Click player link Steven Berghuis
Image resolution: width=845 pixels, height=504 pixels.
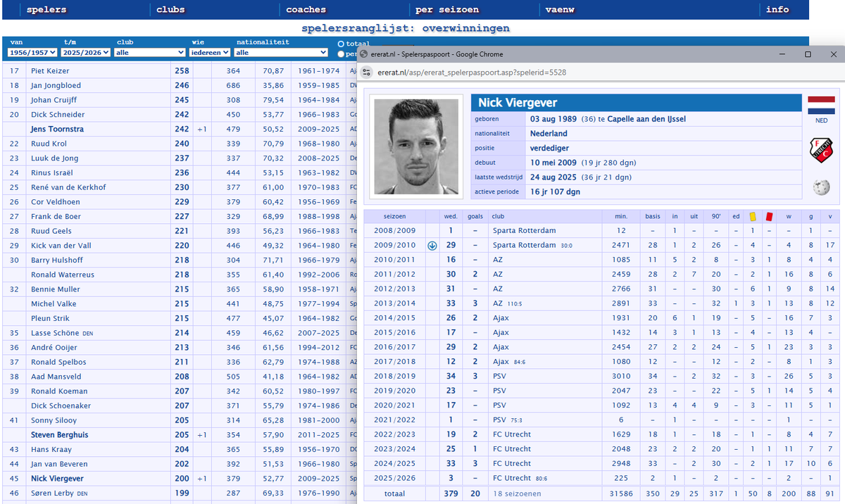coord(61,435)
